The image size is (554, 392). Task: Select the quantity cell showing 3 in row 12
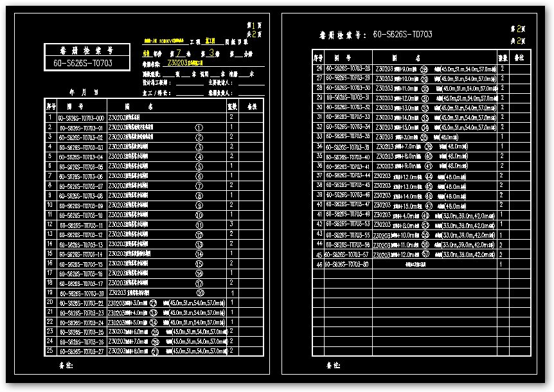pyautogui.click(x=233, y=224)
